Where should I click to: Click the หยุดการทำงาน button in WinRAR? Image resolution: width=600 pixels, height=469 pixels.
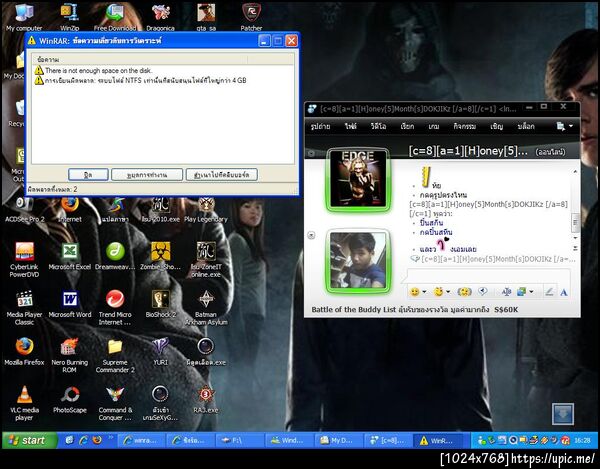(147, 174)
